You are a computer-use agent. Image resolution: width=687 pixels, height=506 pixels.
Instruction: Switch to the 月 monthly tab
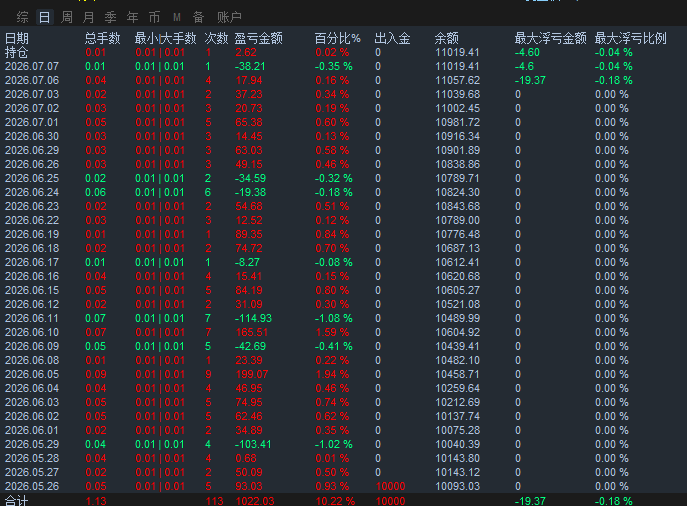coord(89,17)
